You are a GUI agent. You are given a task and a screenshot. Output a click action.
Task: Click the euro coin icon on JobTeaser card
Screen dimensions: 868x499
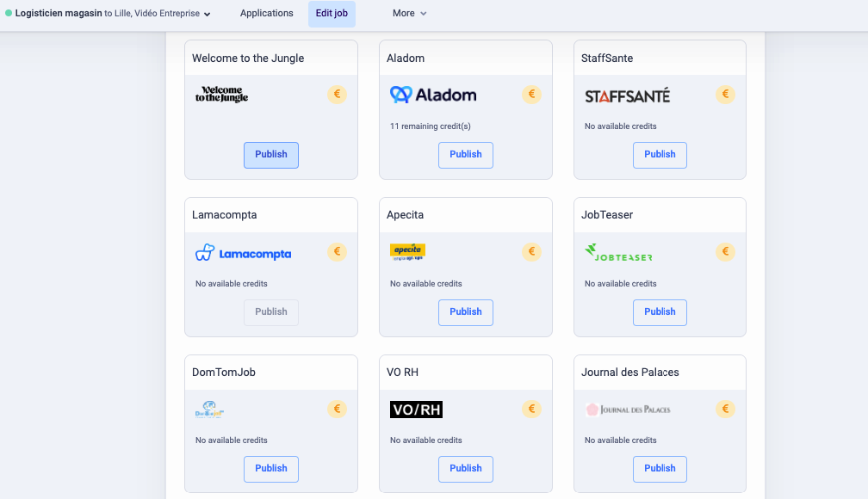pyautogui.click(x=726, y=252)
